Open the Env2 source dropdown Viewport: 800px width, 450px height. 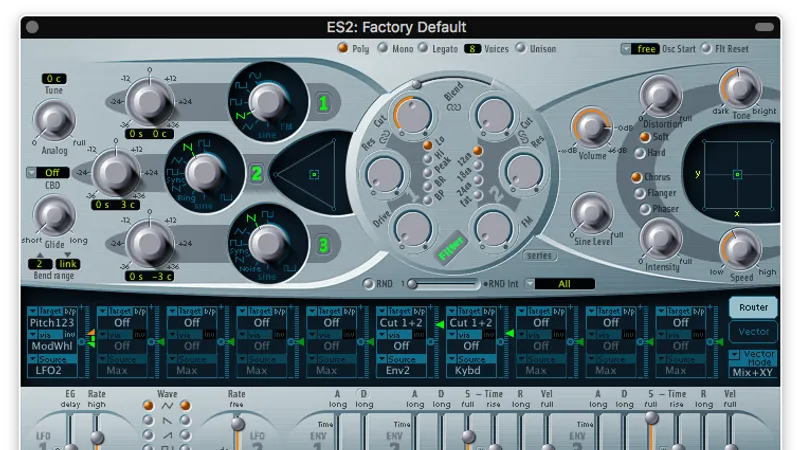coord(401,370)
